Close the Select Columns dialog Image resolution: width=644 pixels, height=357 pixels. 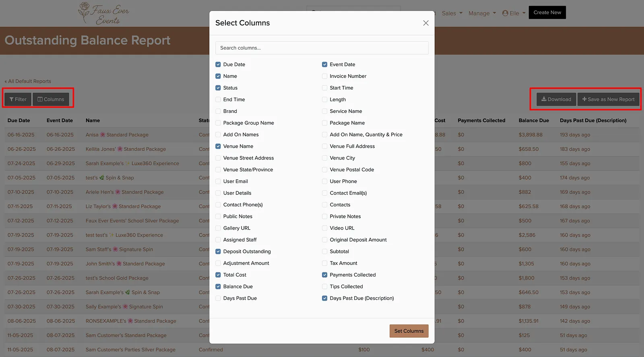pos(426,23)
